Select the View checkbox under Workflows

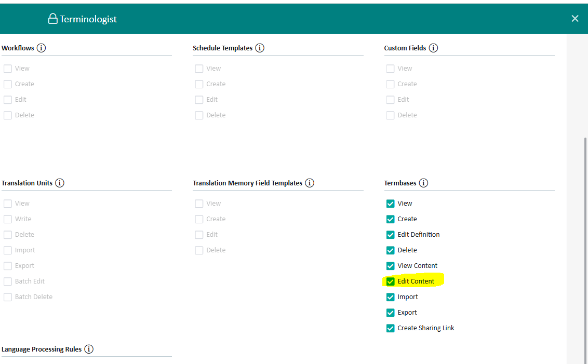(x=8, y=68)
